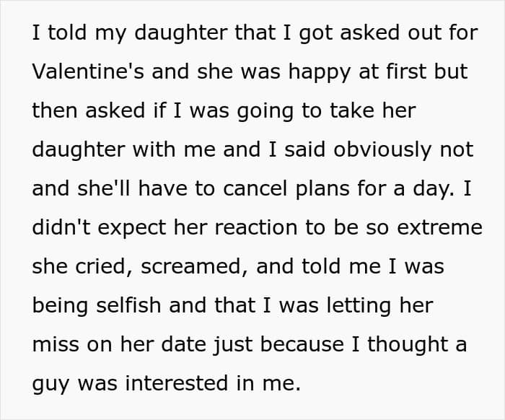The width and height of the screenshot is (505, 420).
Task: Click the word "miss" in the text
Action: pos(53,344)
